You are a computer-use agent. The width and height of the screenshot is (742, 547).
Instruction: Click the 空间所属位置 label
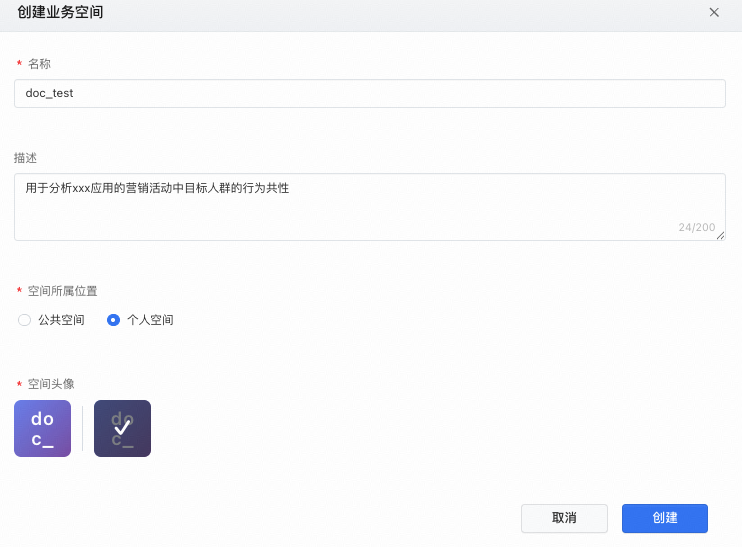click(63, 291)
